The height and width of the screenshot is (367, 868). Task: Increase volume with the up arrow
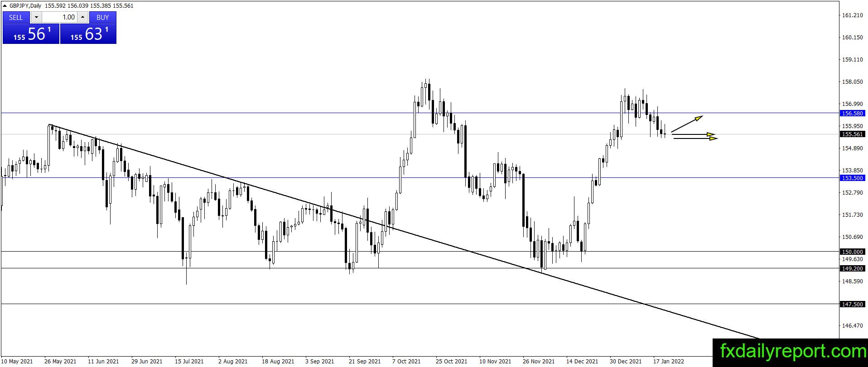point(82,17)
